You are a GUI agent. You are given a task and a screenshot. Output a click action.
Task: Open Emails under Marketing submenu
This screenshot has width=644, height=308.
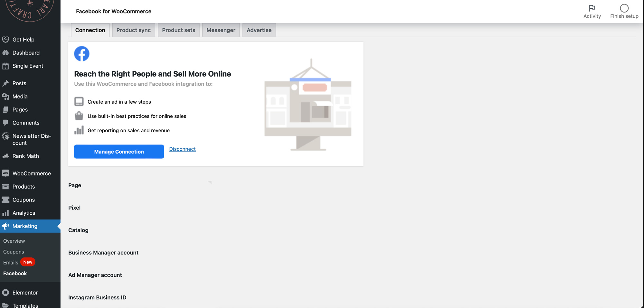11,263
